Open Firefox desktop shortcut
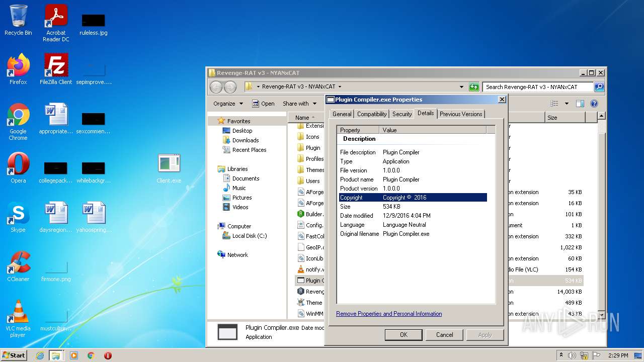Screen dimensions: 644x362 18,69
